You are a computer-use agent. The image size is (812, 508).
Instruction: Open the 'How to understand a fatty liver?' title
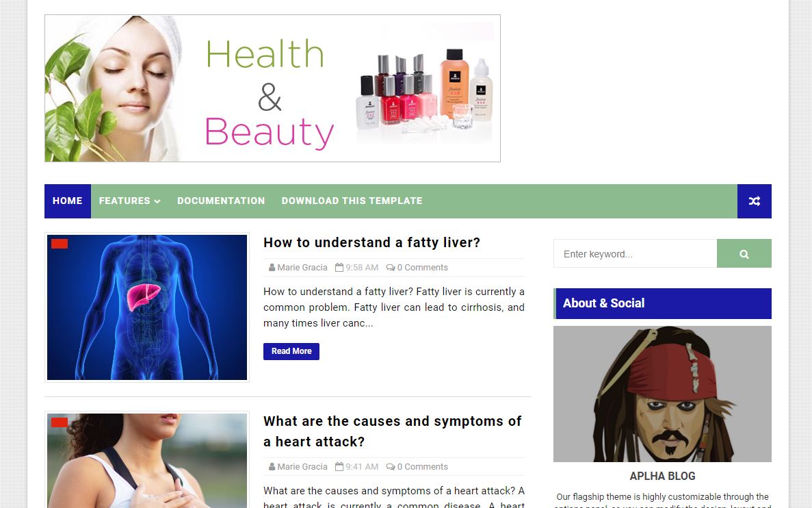372,242
